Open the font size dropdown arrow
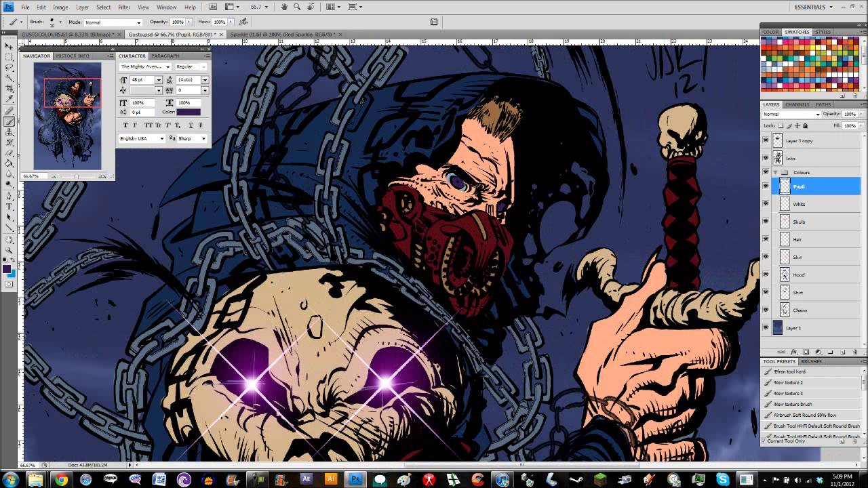This screenshot has height=488, width=868. pos(159,80)
